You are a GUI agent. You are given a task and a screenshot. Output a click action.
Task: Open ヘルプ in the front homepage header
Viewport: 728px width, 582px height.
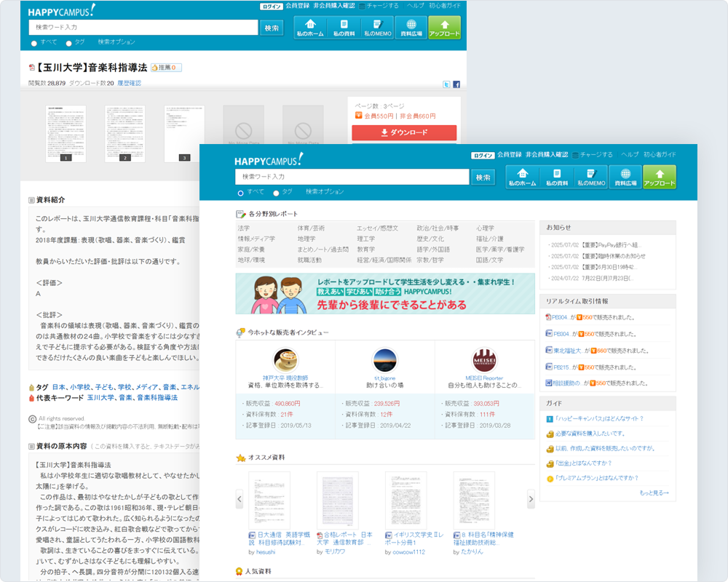point(630,154)
